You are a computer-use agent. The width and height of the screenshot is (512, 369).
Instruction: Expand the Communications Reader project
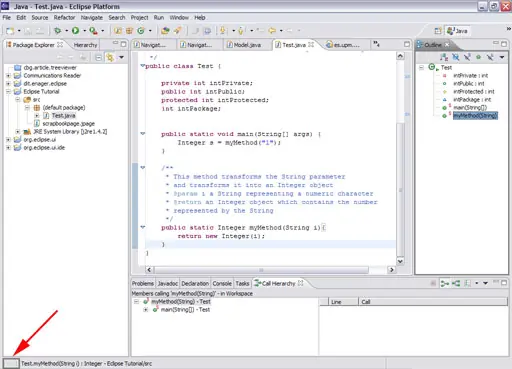tap(8, 76)
